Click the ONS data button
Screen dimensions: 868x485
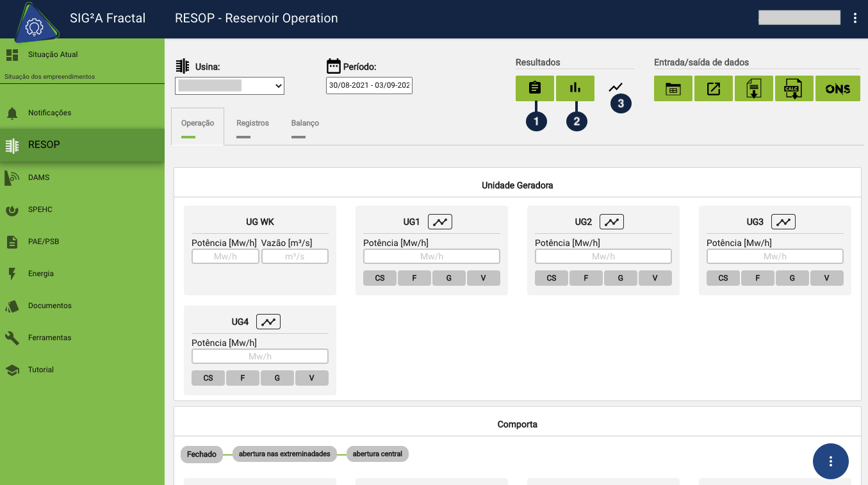click(x=837, y=89)
